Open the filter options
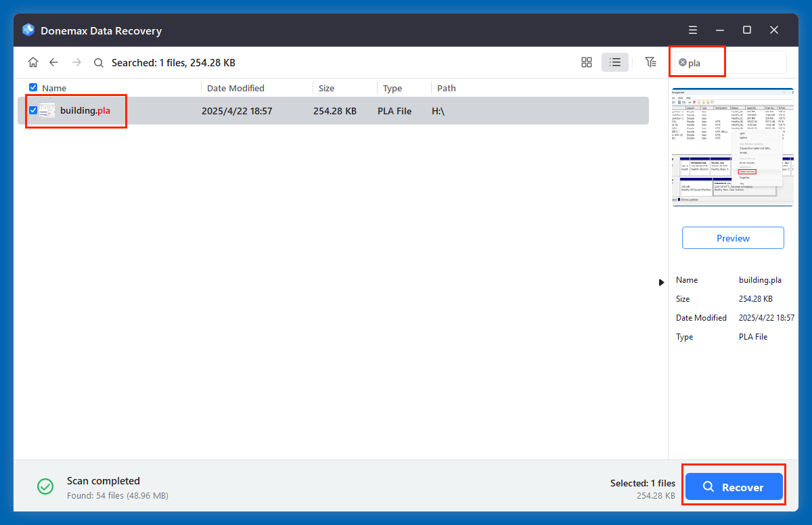 pos(650,62)
